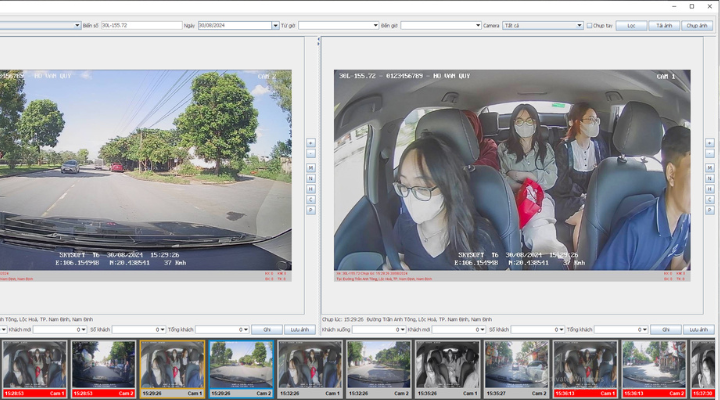Click the Tải ảnh button

(x=664, y=26)
